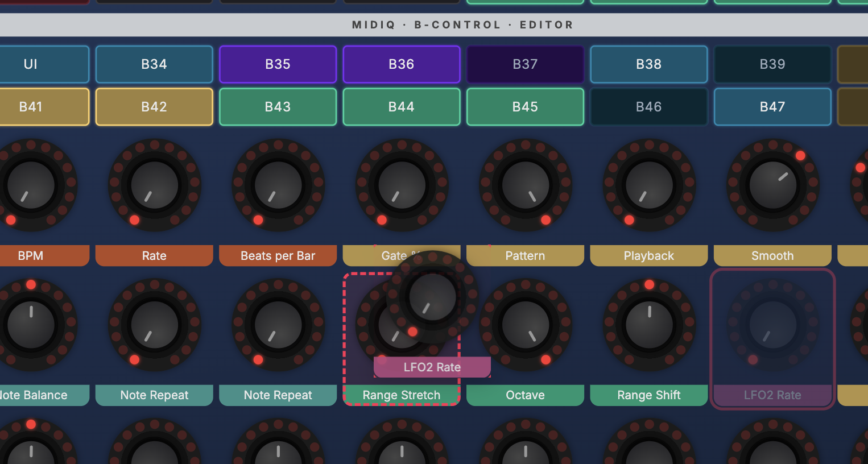Image resolution: width=868 pixels, height=464 pixels.
Task: Click the Note Balance rotary knob
Action: [31, 325]
